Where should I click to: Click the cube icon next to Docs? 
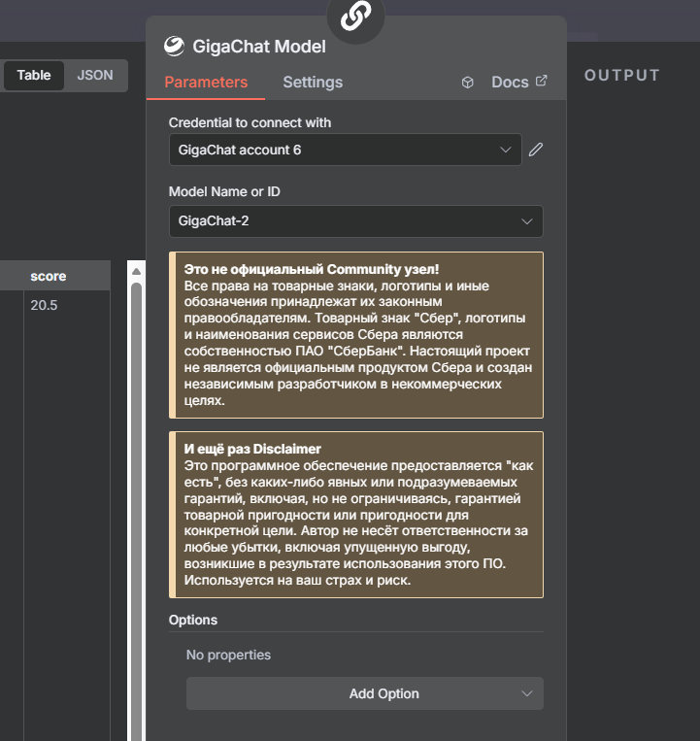click(468, 83)
